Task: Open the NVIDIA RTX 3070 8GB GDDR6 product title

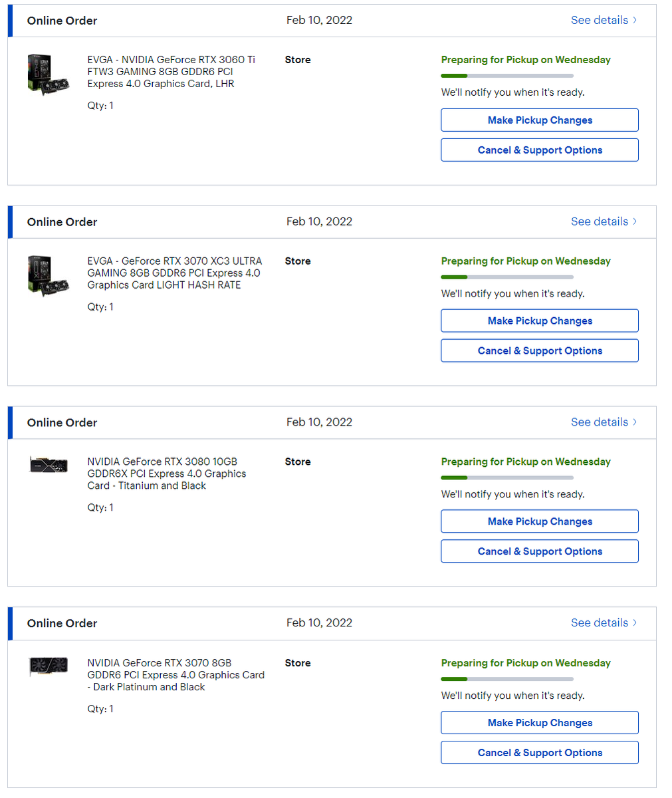Action: (x=176, y=675)
